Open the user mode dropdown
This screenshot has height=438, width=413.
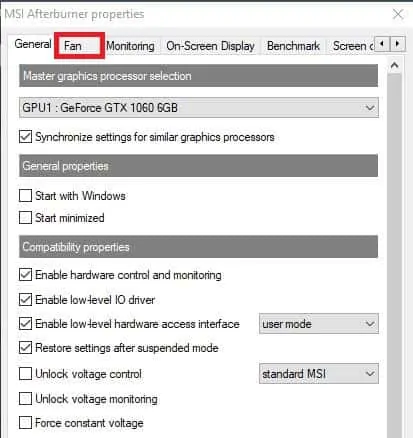pyautogui.click(x=319, y=324)
